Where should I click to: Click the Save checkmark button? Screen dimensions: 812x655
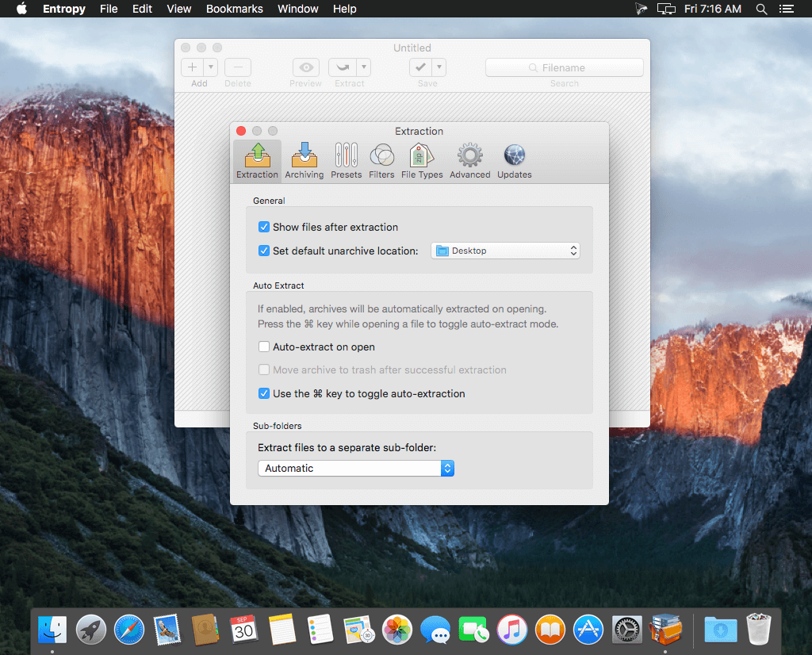click(x=420, y=67)
